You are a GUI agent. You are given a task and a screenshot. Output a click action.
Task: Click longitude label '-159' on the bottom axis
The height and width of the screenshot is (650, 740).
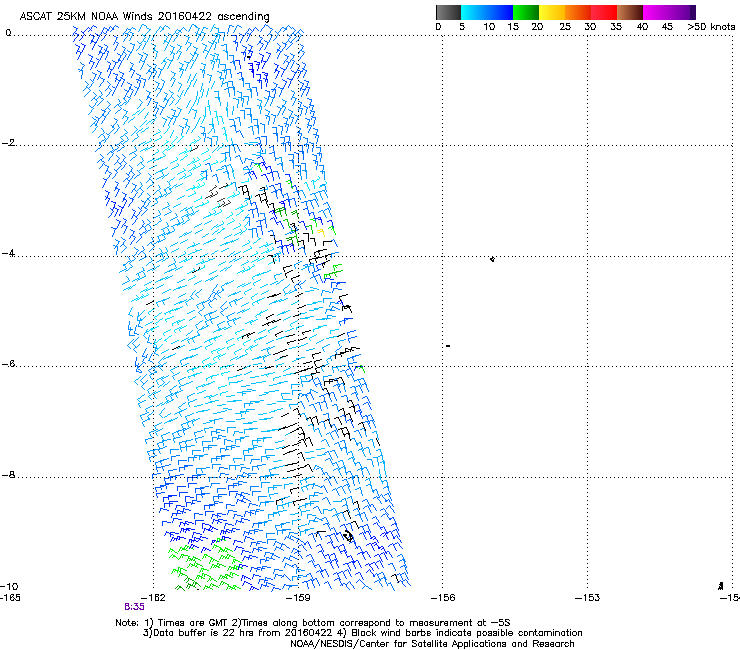coord(299,598)
